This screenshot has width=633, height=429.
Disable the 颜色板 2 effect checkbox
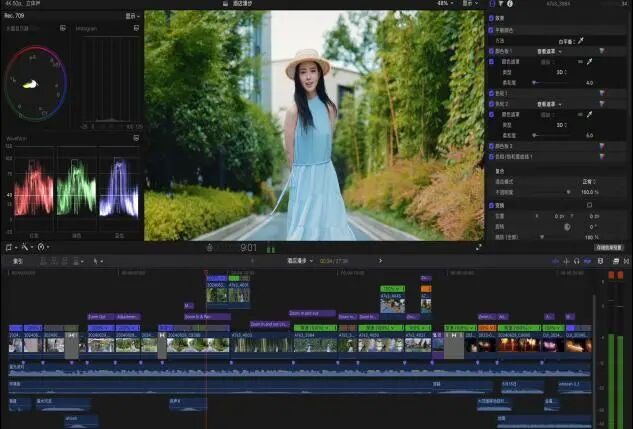(491, 146)
